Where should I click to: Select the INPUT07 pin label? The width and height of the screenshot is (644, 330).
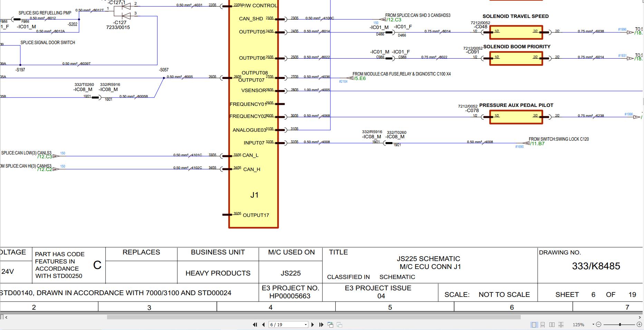[x=254, y=143]
